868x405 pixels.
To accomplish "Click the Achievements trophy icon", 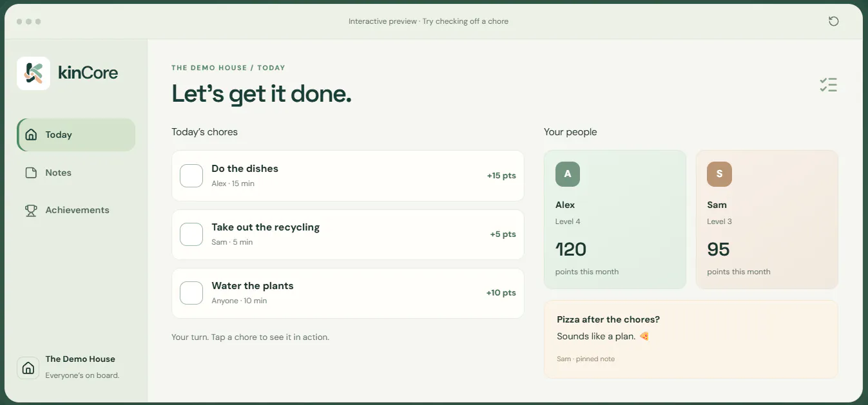I will pos(31,210).
